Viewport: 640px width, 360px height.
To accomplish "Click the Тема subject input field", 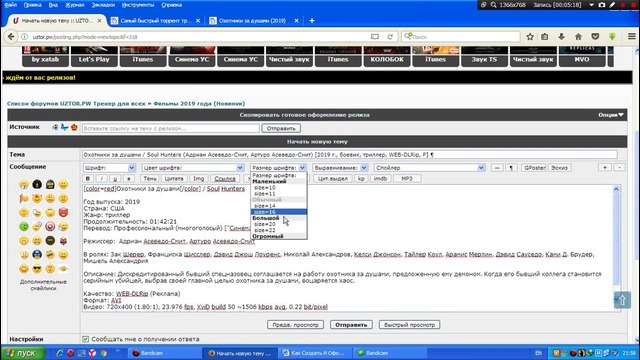I will [350, 155].
